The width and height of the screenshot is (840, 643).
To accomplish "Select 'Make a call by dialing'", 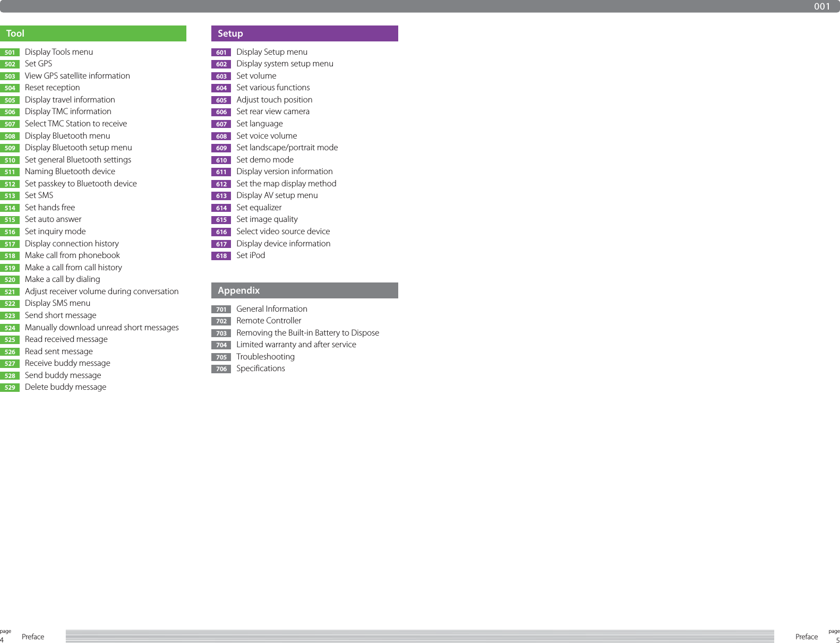I will [x=63, y=279].
